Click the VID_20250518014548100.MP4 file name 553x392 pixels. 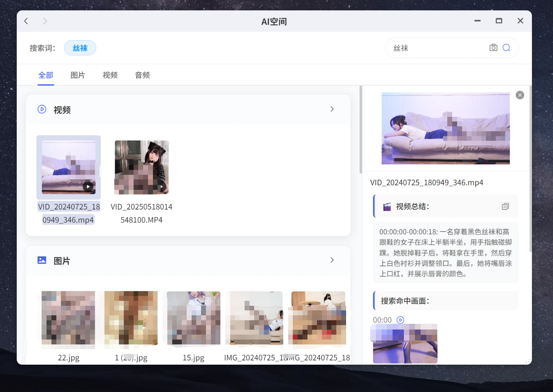(x=141, y=213)
